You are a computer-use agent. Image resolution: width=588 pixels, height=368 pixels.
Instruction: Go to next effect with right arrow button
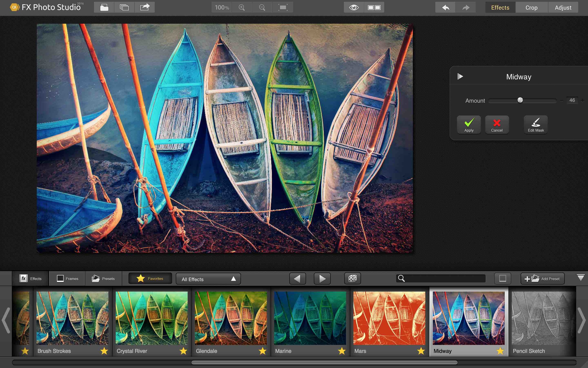tap(322, 279)
